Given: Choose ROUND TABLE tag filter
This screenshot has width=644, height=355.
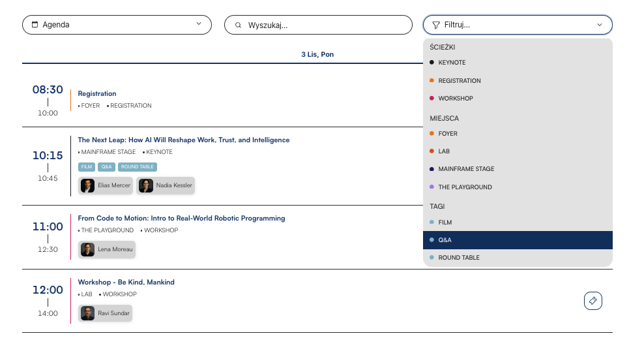Looking at the screenshot, I should click(459, 258).
